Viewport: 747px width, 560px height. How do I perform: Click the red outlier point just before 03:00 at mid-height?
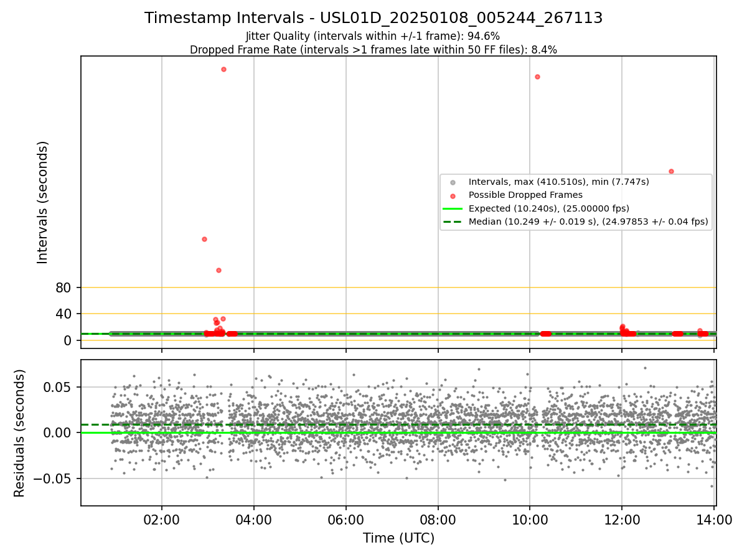coord(204,239)
